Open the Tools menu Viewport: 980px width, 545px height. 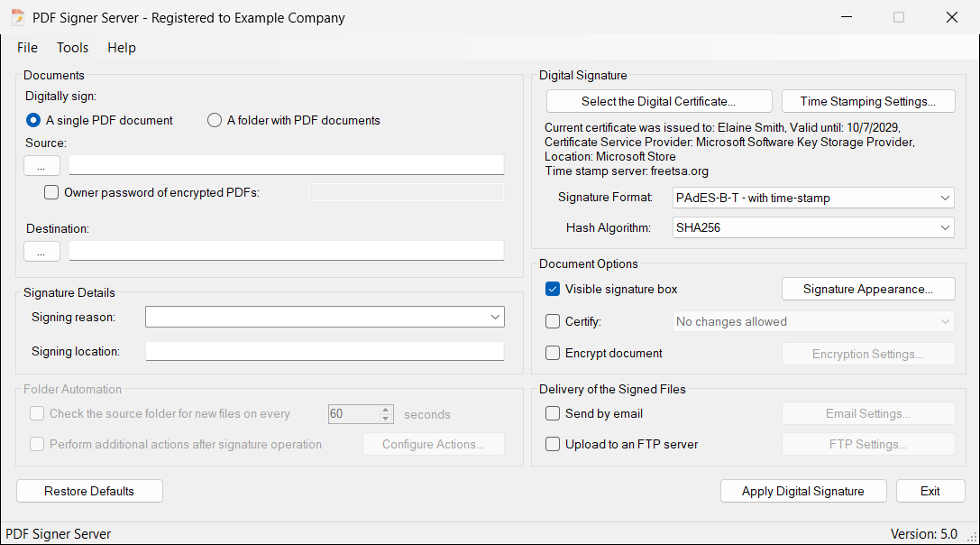coord(72,48)
